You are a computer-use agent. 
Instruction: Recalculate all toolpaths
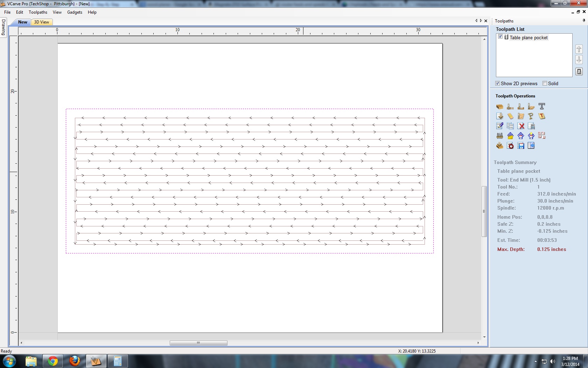click(x=531, y=126)
